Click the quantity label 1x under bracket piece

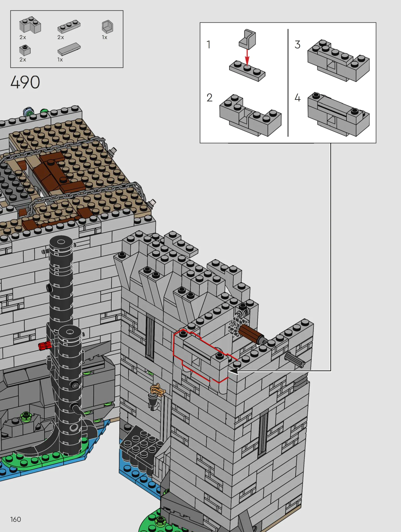point(104,37)
